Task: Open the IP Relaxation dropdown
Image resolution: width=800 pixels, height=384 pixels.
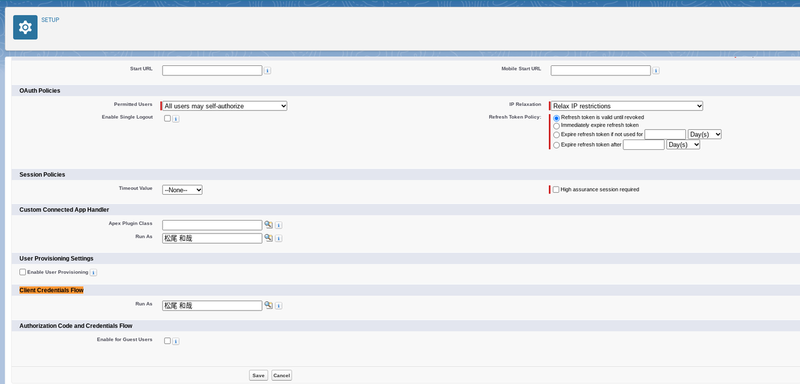Action: tap(627, 106)
